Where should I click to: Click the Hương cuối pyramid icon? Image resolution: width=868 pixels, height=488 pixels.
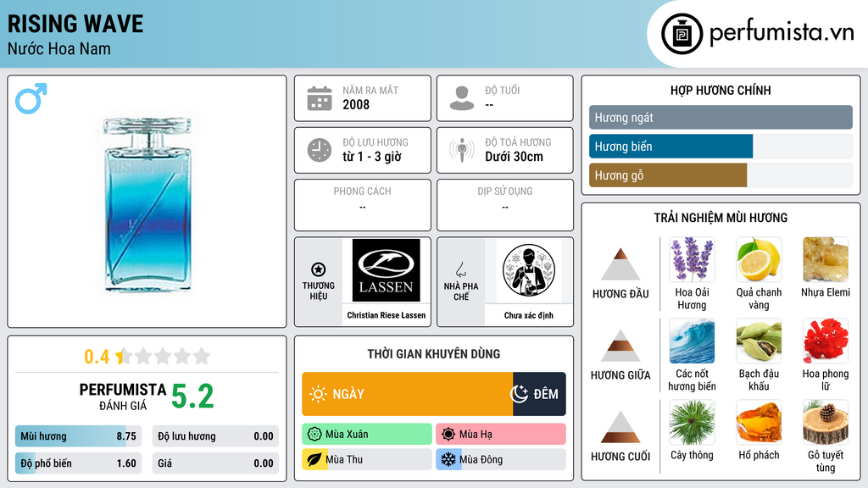click(x=620, y=427)
